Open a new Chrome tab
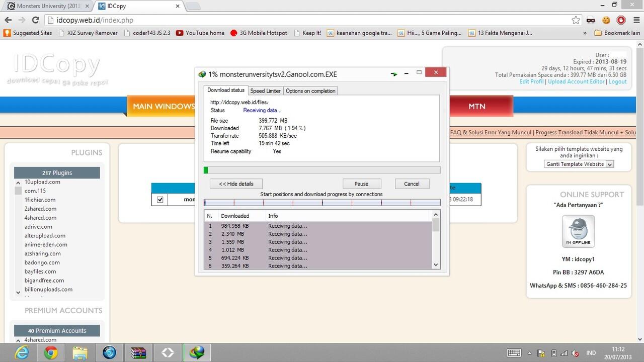 193,7
